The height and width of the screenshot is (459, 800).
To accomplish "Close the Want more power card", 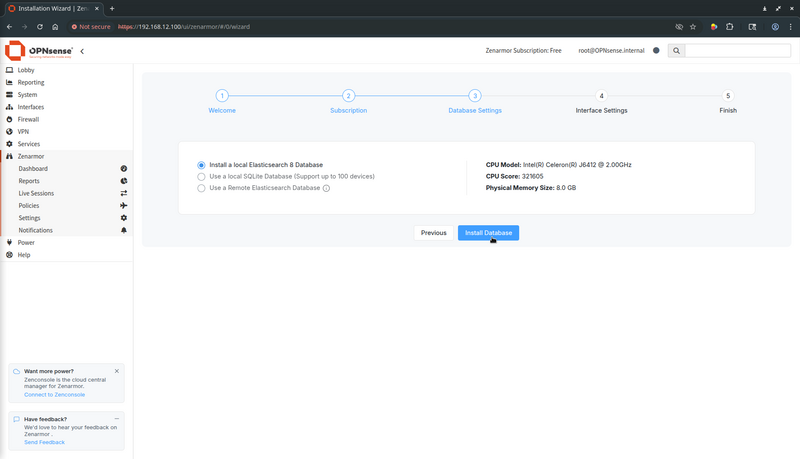I will click(117, 371).
